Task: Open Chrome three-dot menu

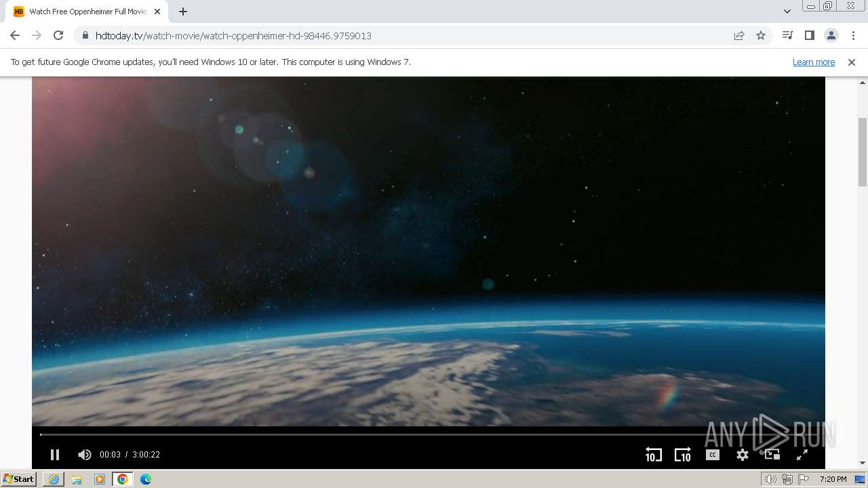Action: (853, 35)
